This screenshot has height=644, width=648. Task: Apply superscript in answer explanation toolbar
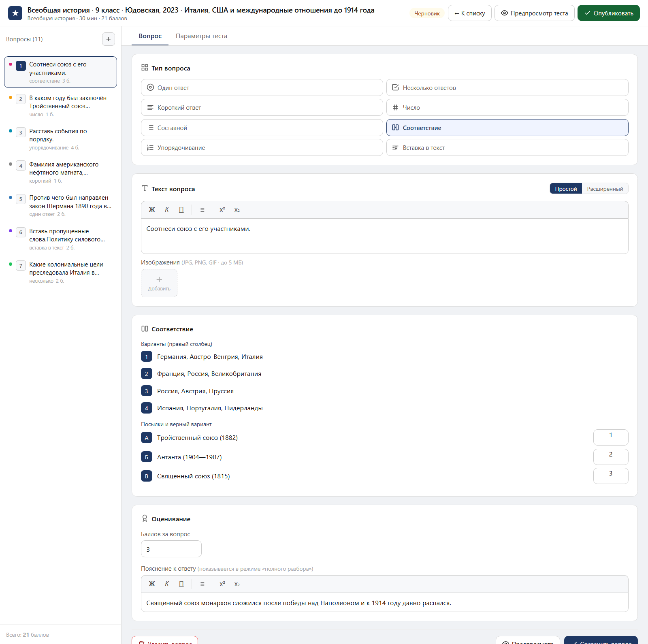tap(222, 584)
